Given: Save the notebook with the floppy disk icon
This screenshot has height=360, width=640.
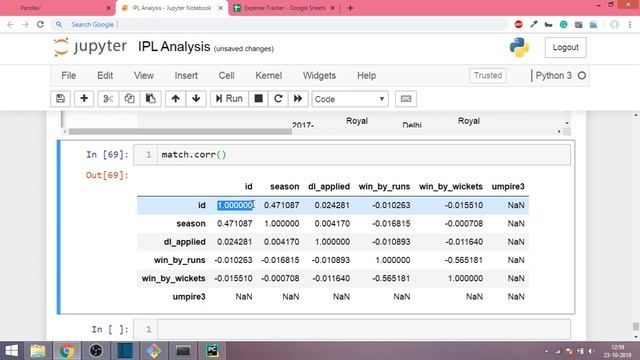Looking at the screenshot, I should point(60,99).
